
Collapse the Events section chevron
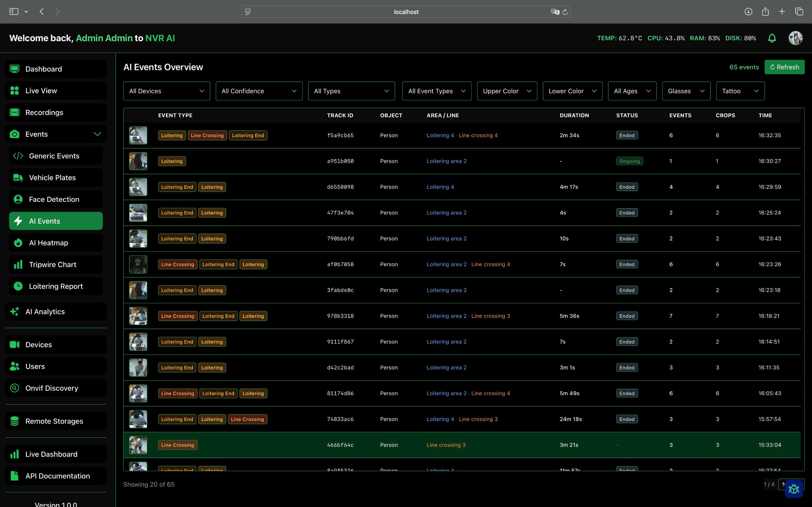coord(97,134)
